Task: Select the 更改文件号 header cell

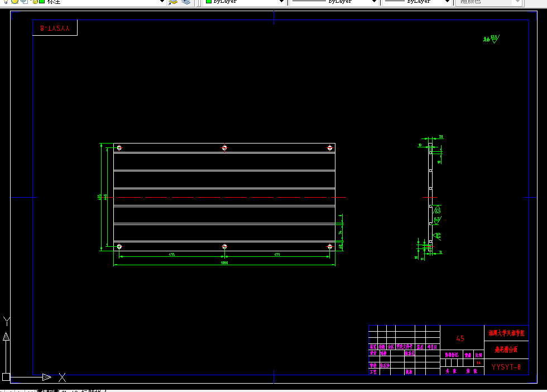Action: pos(405,347)
